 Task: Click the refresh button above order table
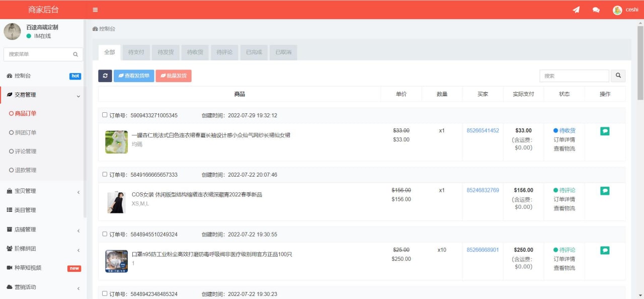(105, 76)
